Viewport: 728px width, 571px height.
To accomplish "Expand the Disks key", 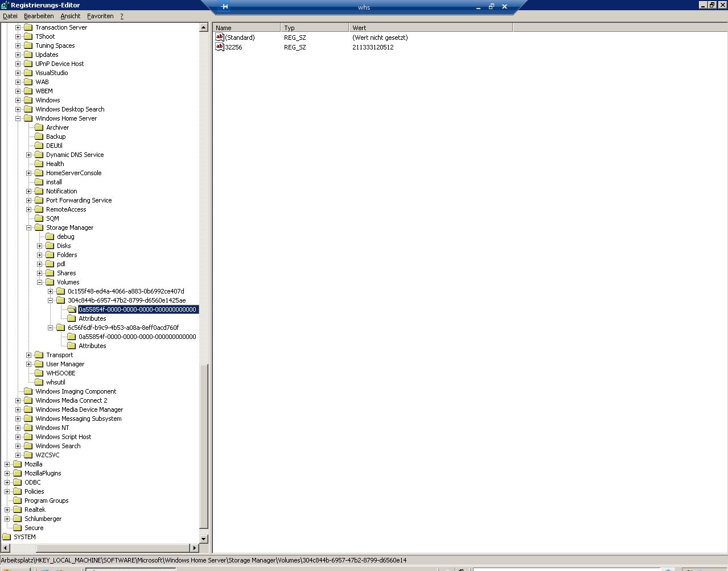I will pos(39,246).
